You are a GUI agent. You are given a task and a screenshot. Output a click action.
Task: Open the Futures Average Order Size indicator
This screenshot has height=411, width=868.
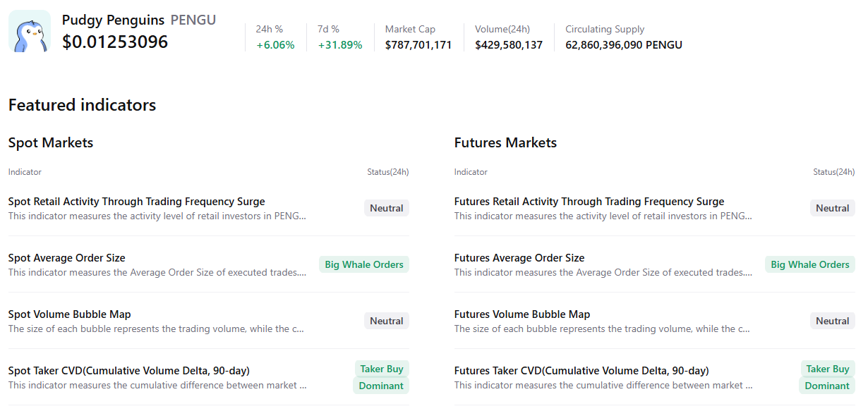point(519,257)
